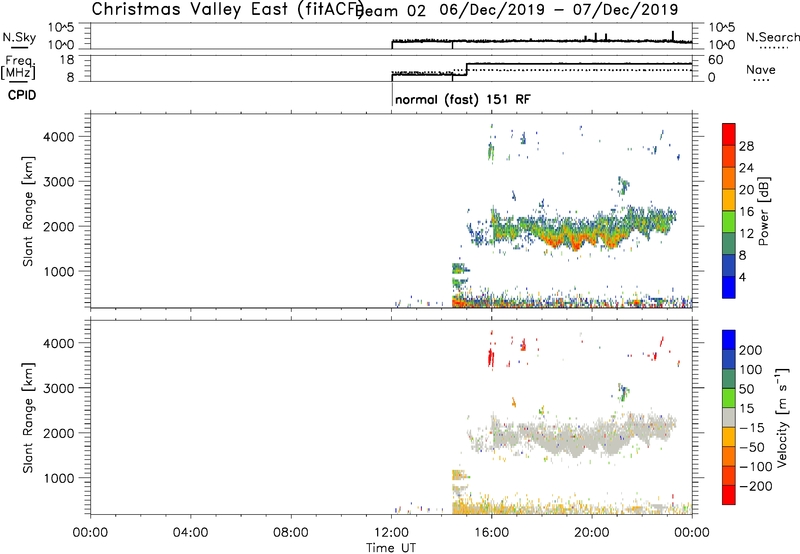
Task: Click the '4' Power colorbar tick label
Action: click(x=742, y=277)
